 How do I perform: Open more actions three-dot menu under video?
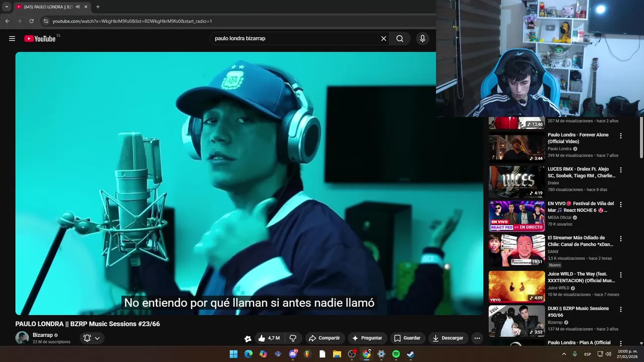click(x=477, y=338)
